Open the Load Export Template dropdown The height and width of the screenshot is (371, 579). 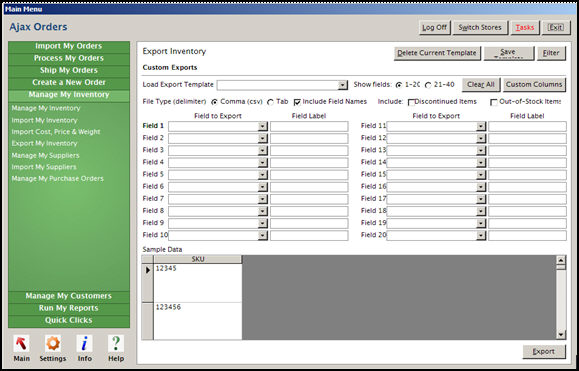pyautogui.click(x=343, y=85)
